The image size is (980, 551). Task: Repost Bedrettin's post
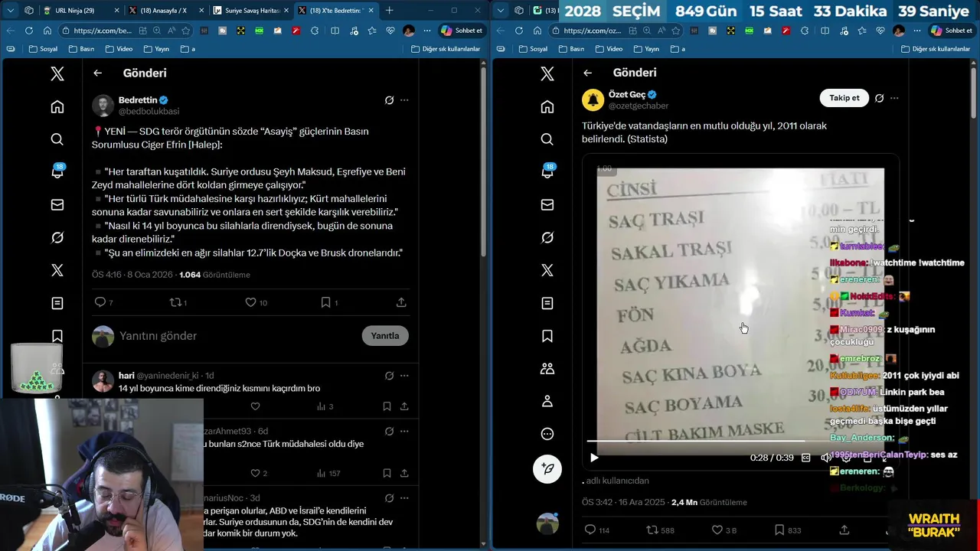click(175, 302)
